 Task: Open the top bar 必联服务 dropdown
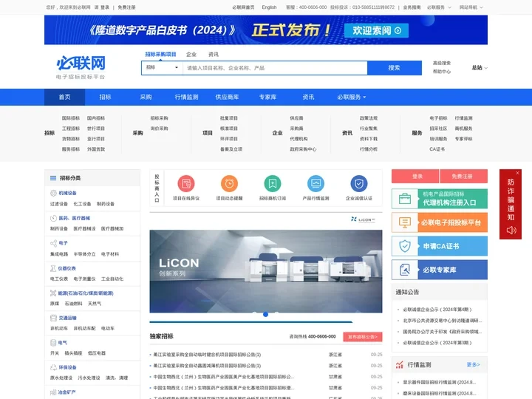(x=439, y=7)
